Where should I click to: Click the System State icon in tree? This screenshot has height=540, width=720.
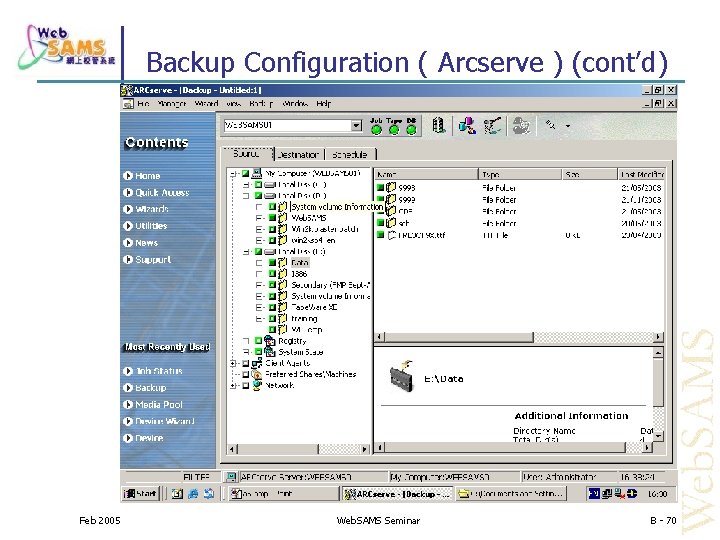(x=270, y=352)
